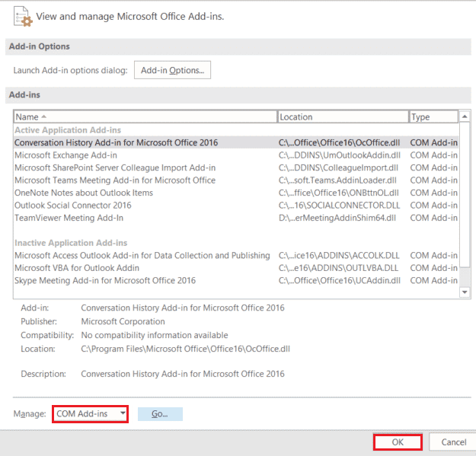This screenshot has height=456, width=476.
Task: Click the Add-in Options... button
Action: [x=172, y=70]
